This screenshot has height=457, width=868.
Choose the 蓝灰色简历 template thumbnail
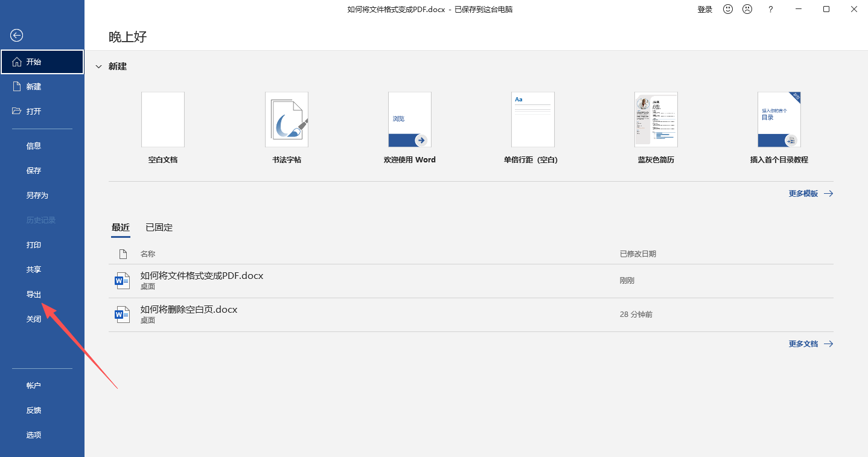(x=656, y=120)
